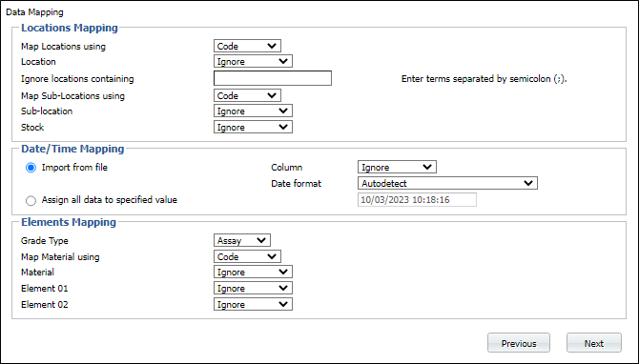639x364 pixels.
Task: Open the Element 02 dropdown
Action: (x=253, y=305)
